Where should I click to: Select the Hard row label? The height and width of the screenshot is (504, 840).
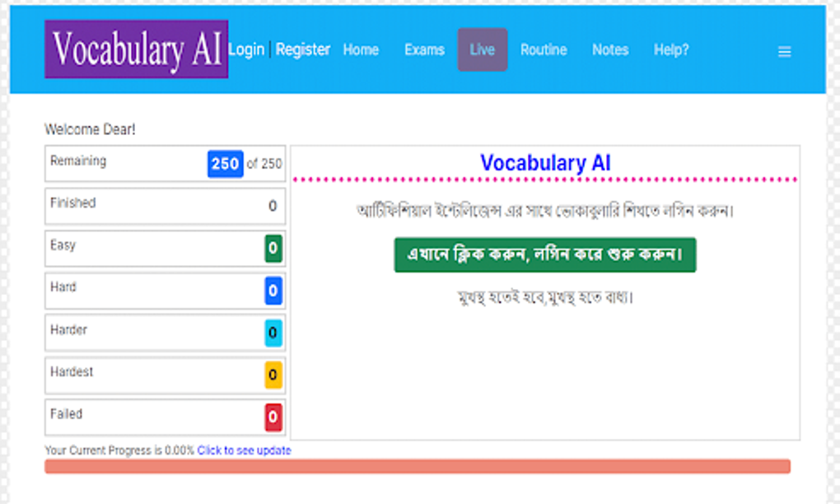pos(63,287)
